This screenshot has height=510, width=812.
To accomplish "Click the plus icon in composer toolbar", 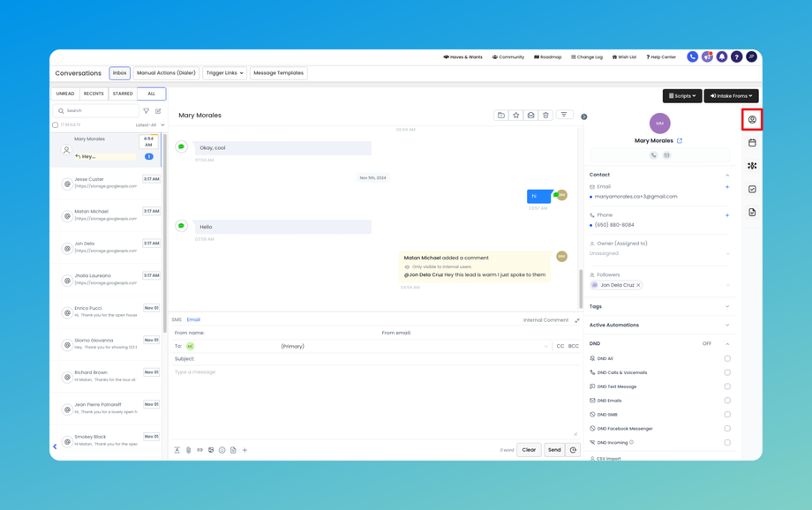I will point(245,450).
